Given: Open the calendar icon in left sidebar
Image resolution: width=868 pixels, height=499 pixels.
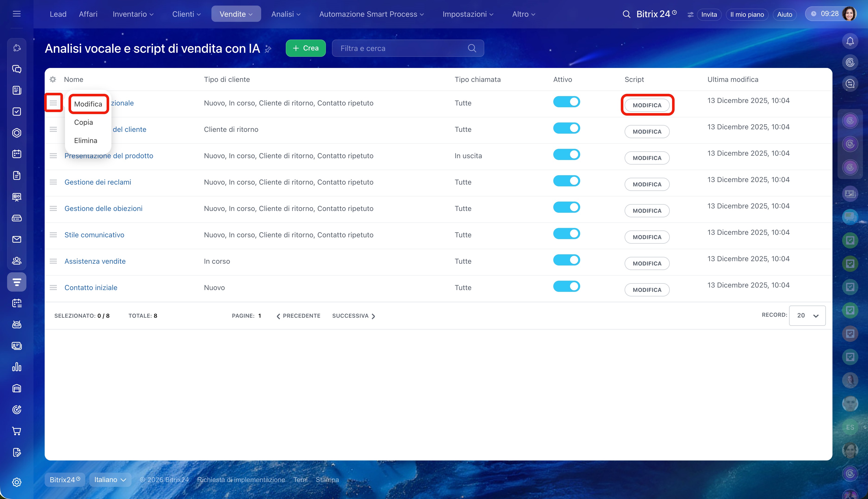Looking at the screenshot, I should (x=16, y=154).
